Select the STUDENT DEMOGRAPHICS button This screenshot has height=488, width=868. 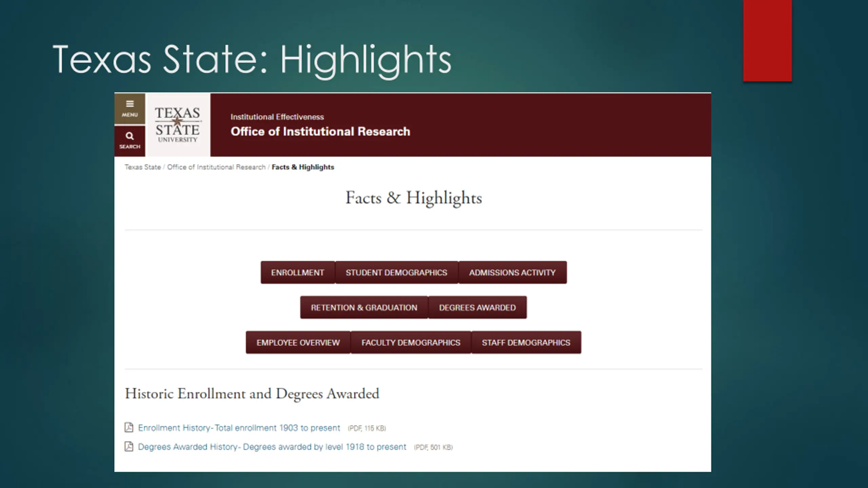coord(396,272)
